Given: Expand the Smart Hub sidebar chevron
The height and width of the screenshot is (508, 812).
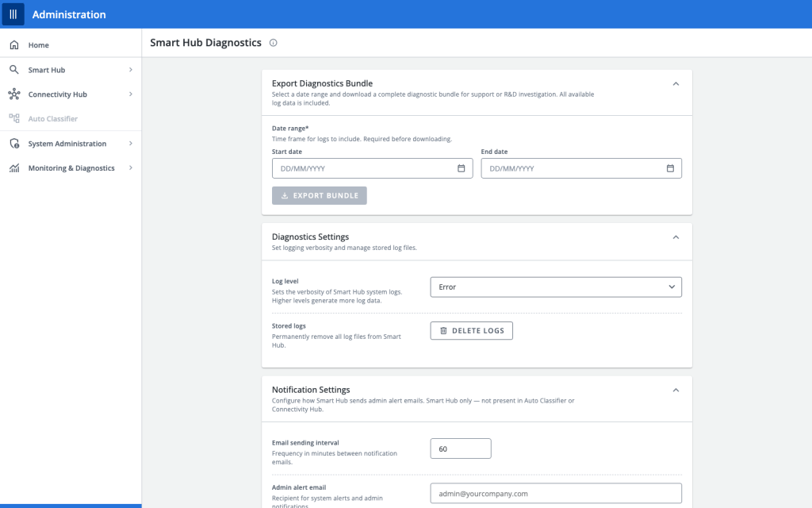Looking at the screenshot, I should (131, 70).
